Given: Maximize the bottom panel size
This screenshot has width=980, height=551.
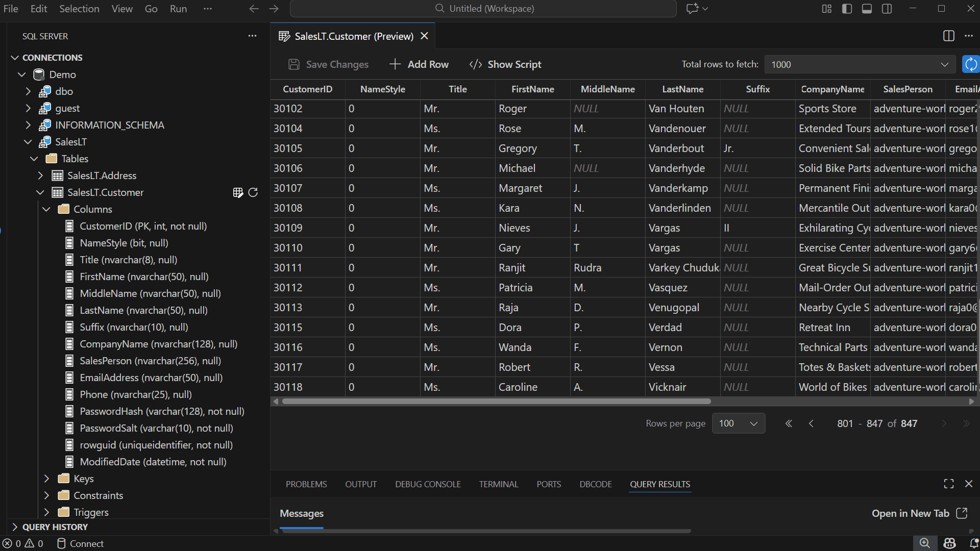Looking at the screenshot, I should point(948,484).
